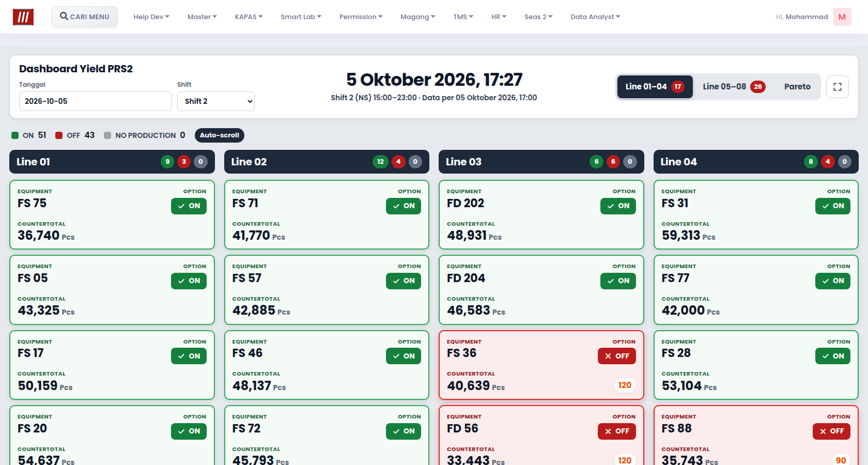Click Line 02 green badge showing 12
Screen dimensions: 868x465
tap(381, 162)
